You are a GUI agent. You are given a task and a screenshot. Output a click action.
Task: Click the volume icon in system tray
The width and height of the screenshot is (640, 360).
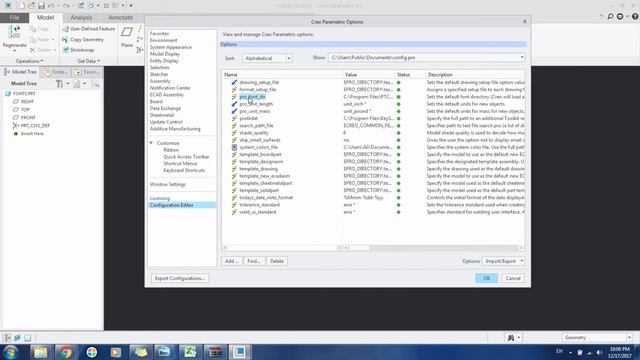tap(599, 352)
